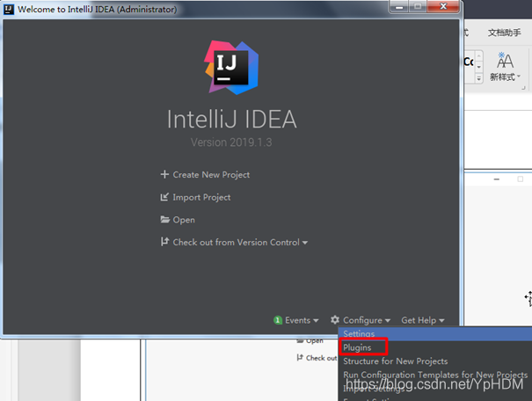Click minimize dash in background white panel
Image resolution: width=532 pixels, height=401 pixels.
[497, 179]
